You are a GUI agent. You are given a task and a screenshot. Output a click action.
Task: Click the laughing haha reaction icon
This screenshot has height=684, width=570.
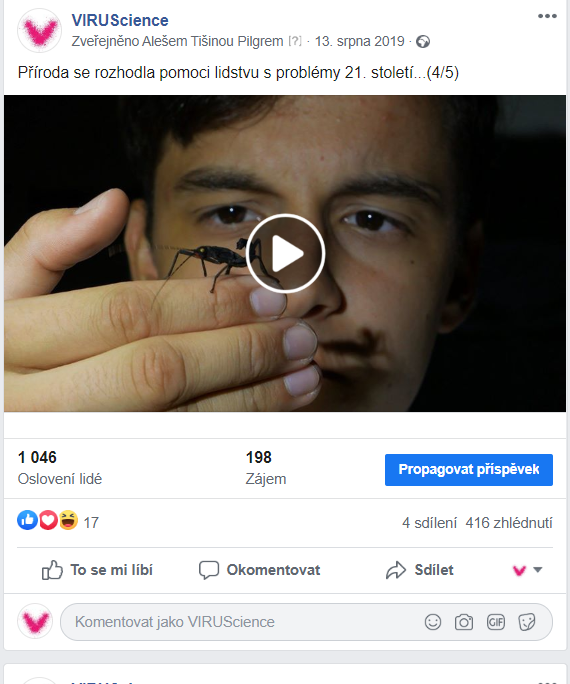[68, 520]
